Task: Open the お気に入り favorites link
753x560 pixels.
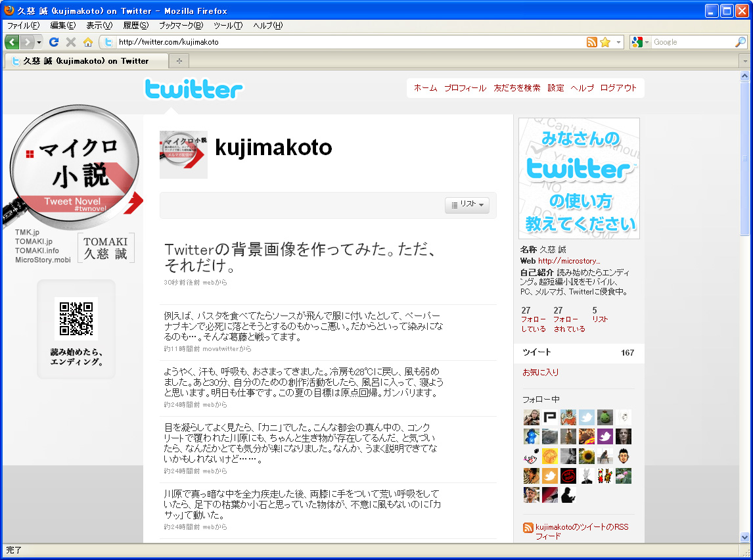Action: (x=540, y=372)
